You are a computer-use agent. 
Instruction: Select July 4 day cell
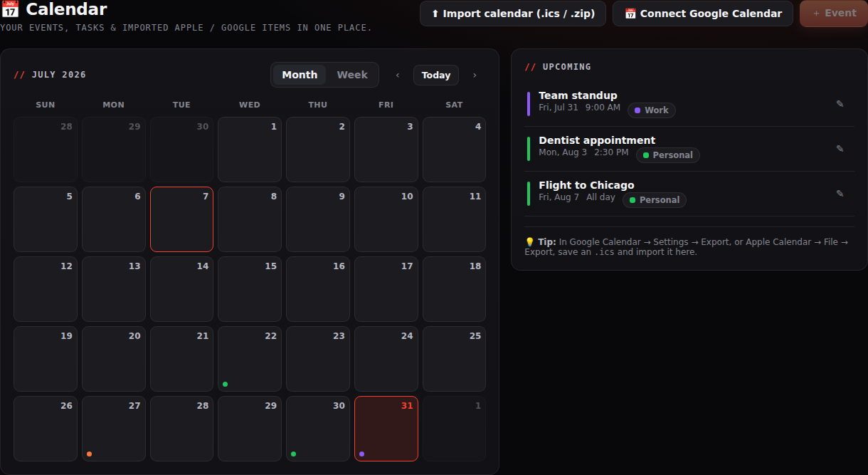click(x=455, y=150)
